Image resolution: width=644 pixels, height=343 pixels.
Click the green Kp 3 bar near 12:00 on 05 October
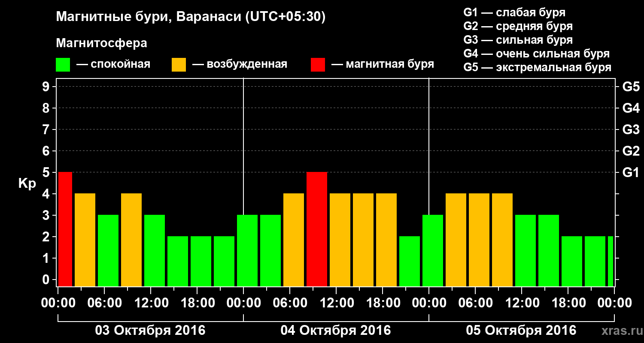[x=526, y=250]
